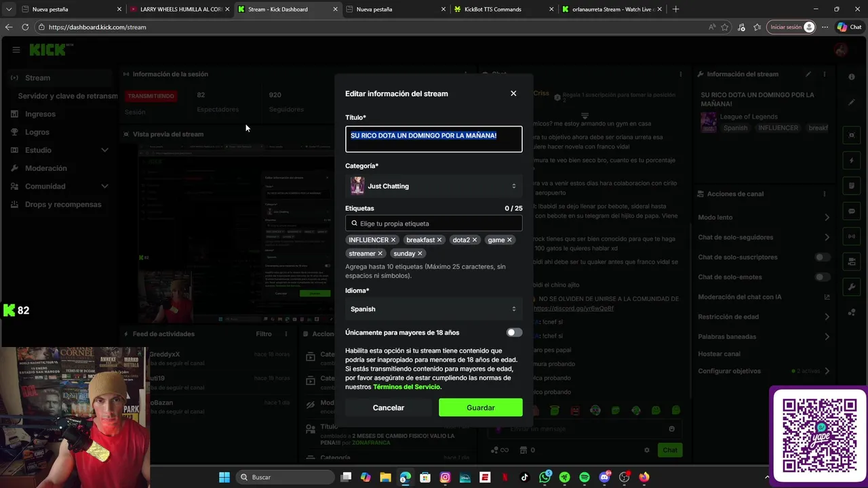Open the Términos del Servicio link

click(x=406, y=387)
